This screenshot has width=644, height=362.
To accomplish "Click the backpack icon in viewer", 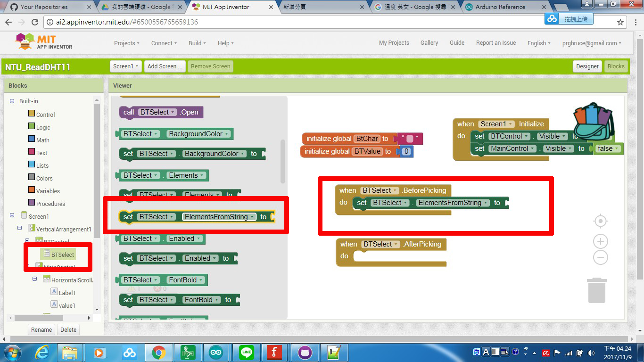I will [x=593, y=121].
